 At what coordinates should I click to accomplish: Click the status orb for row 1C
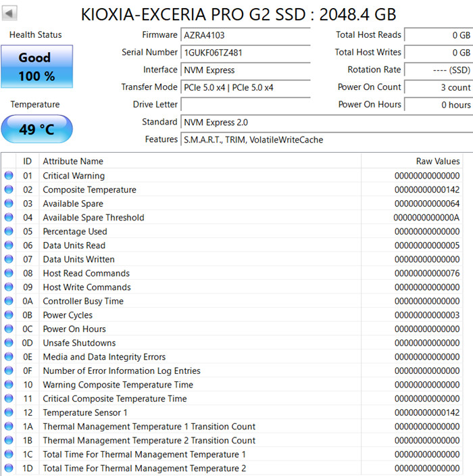[x=9, y=454]
